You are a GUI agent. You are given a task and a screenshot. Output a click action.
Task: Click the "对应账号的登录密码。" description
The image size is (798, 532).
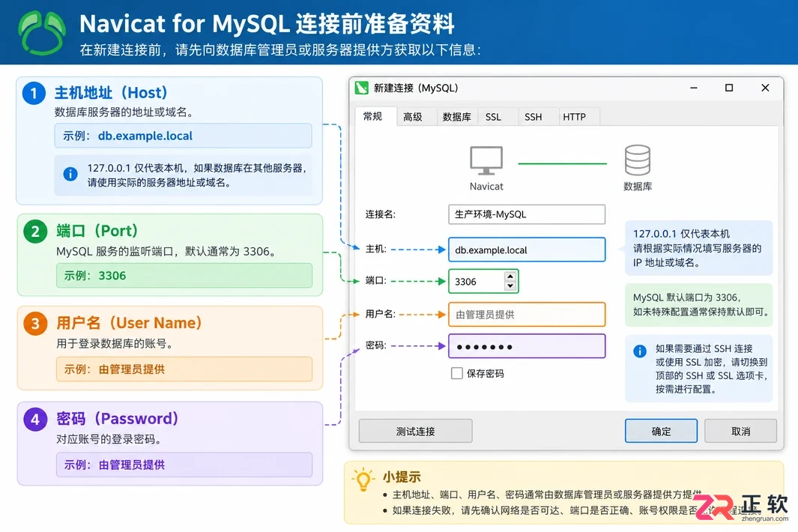(109, 439)
